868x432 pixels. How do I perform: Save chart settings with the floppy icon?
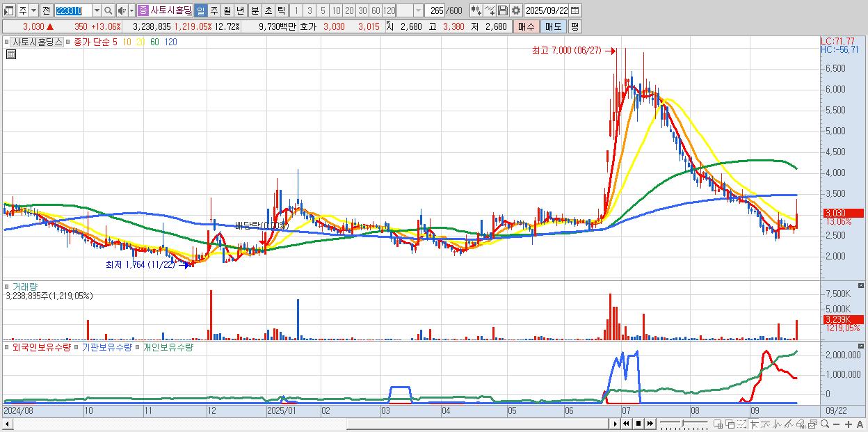(503, 10)
